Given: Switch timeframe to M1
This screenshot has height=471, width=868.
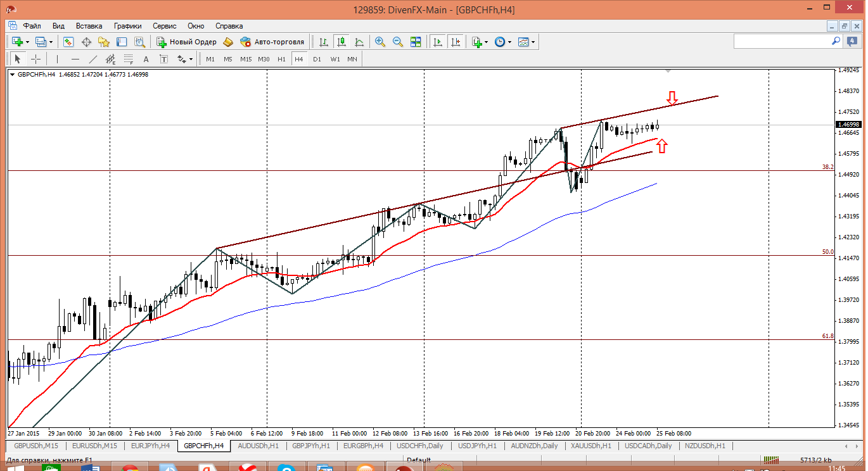Looking at the screenshot, I should pyautogui.click(x=210, y=59).
